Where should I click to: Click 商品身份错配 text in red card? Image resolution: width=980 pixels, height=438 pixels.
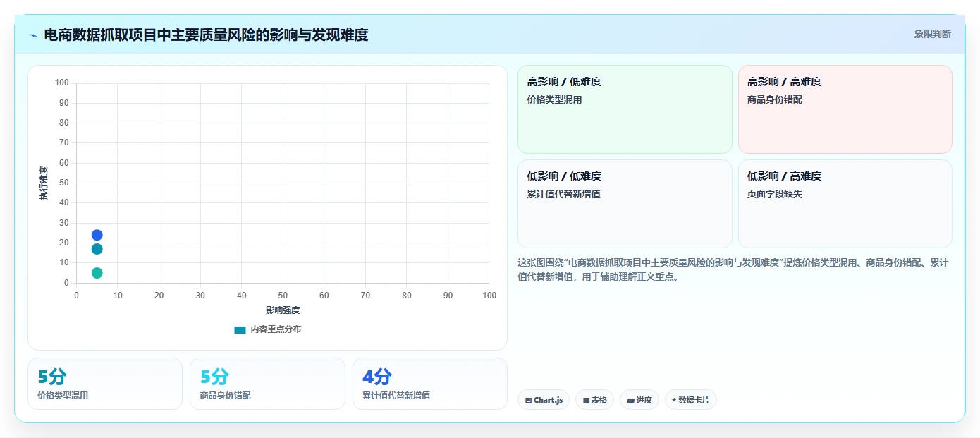click(x=775, y=99)
